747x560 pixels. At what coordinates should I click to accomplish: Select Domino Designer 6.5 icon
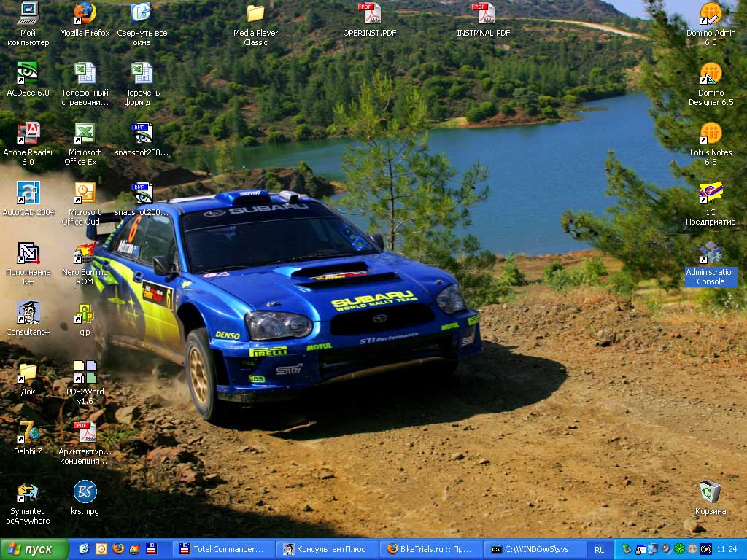pos(711,74)
